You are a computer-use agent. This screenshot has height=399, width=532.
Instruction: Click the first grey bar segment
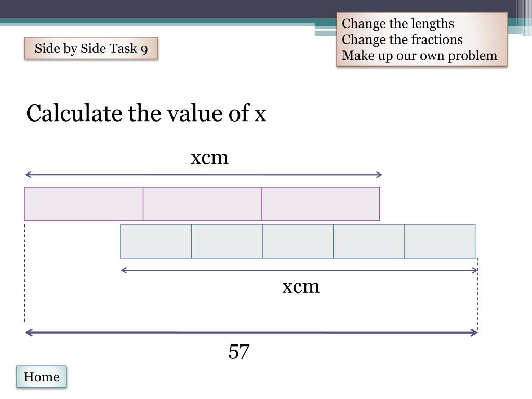pos(156,241)
